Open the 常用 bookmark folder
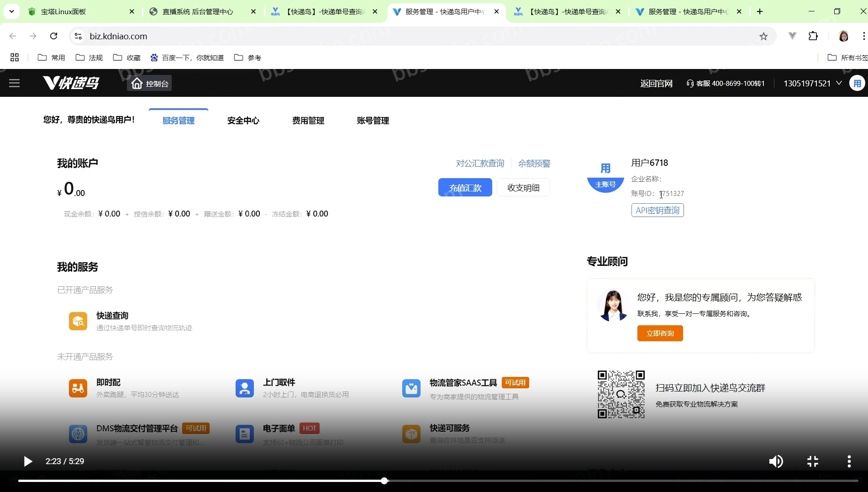The image size is (868, 492). coord(51,58)
